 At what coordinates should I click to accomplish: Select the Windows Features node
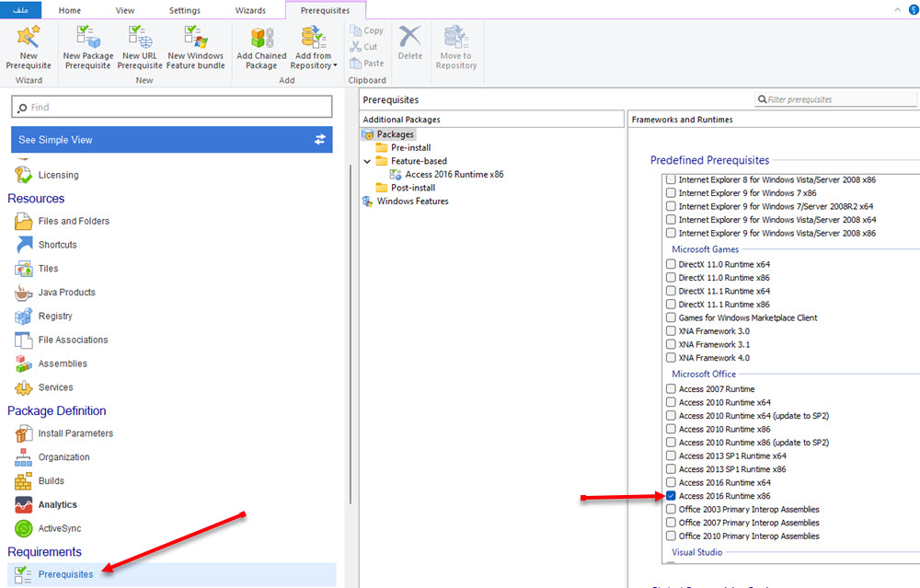point(406,202)
